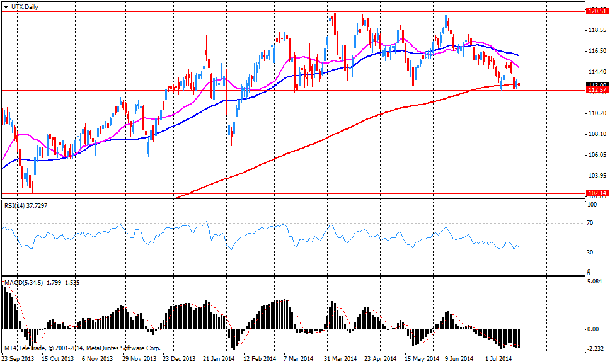Click the MACD 0.00 scale value
This screenshot has width=610, height=364.
click(593, 329)
